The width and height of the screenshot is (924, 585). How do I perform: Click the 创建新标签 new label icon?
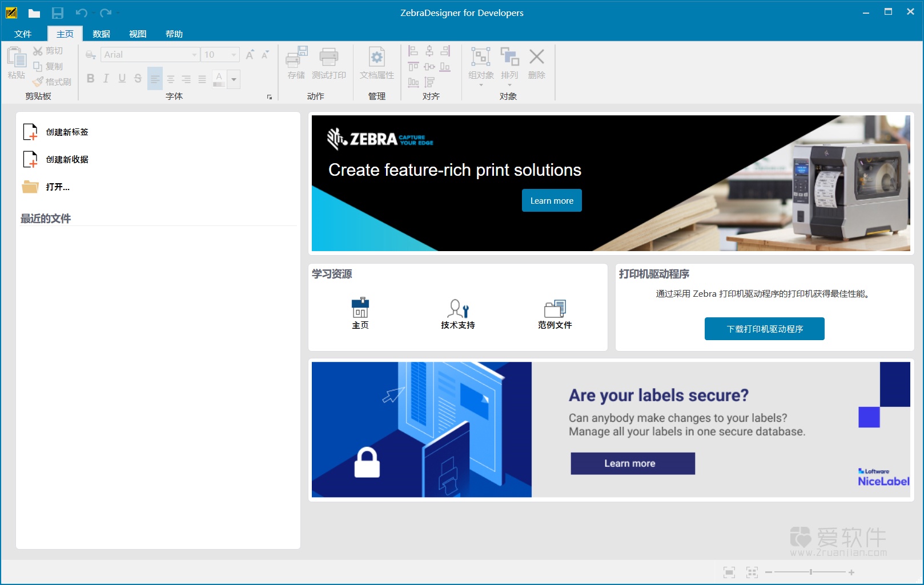point(30,132)
